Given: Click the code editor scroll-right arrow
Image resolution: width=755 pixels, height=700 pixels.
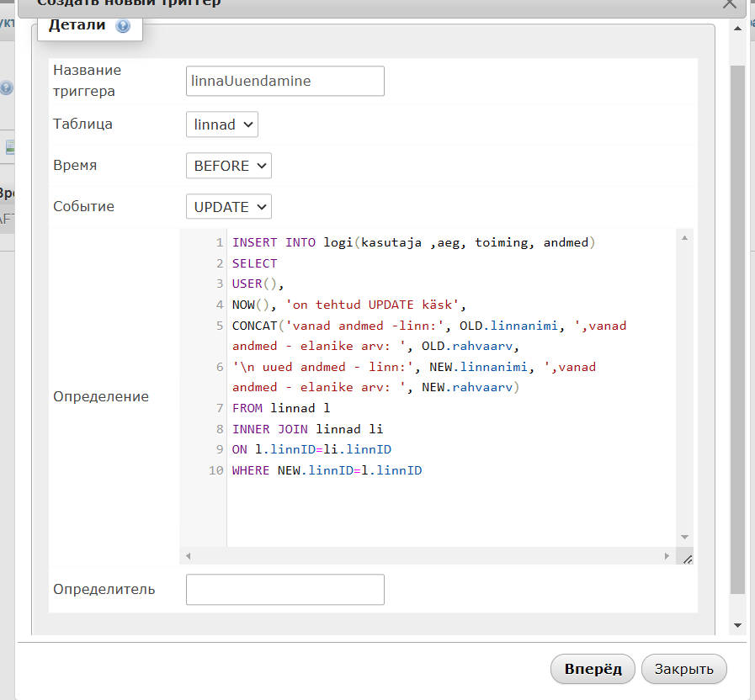Looking at the screenshot, I should 667,556.
